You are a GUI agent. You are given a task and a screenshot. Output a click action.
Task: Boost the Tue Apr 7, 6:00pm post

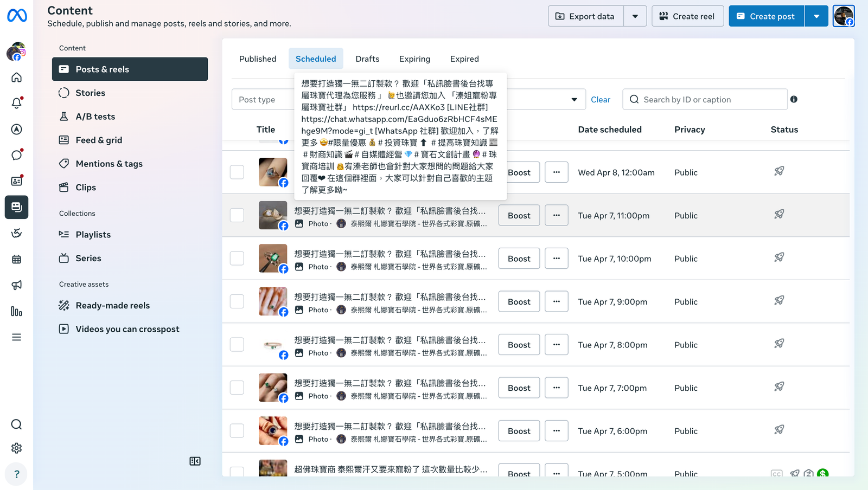[x=519, y=431]
